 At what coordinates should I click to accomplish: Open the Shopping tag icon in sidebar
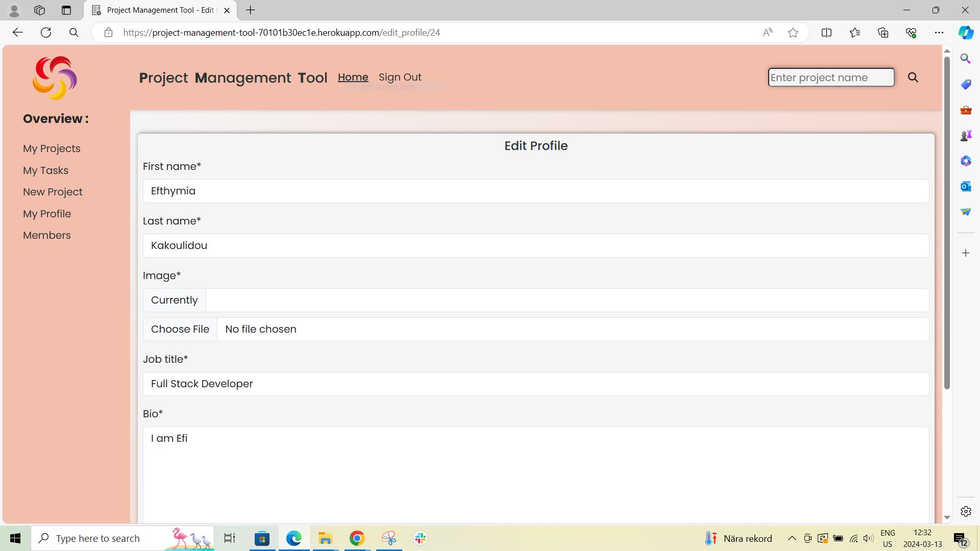click(965, 84)
